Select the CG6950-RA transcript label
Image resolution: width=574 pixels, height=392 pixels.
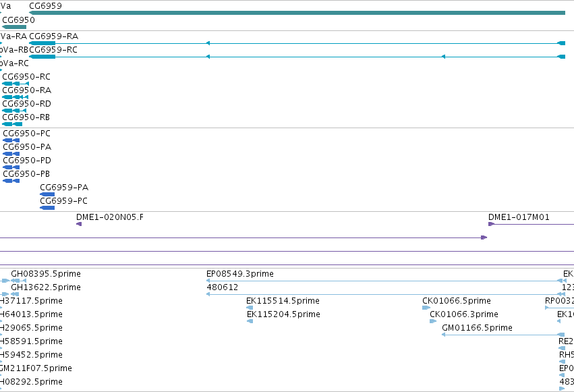pos(27,90)
